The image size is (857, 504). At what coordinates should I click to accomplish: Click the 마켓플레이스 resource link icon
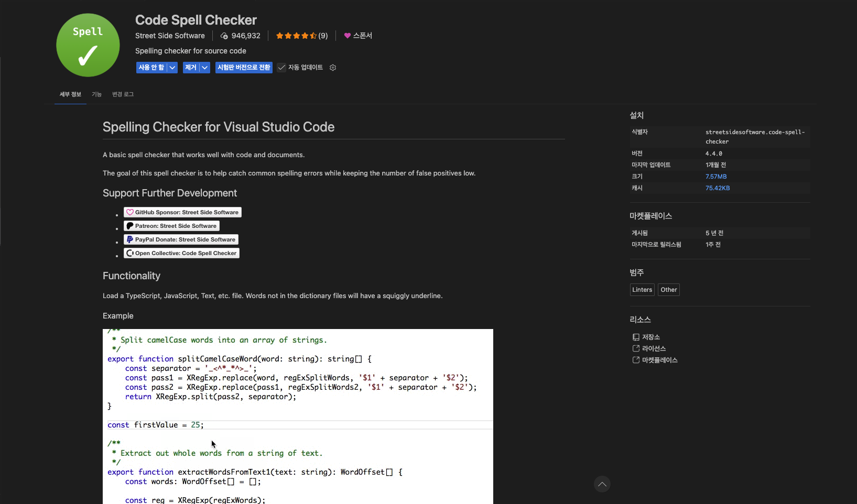pos(635,360)
